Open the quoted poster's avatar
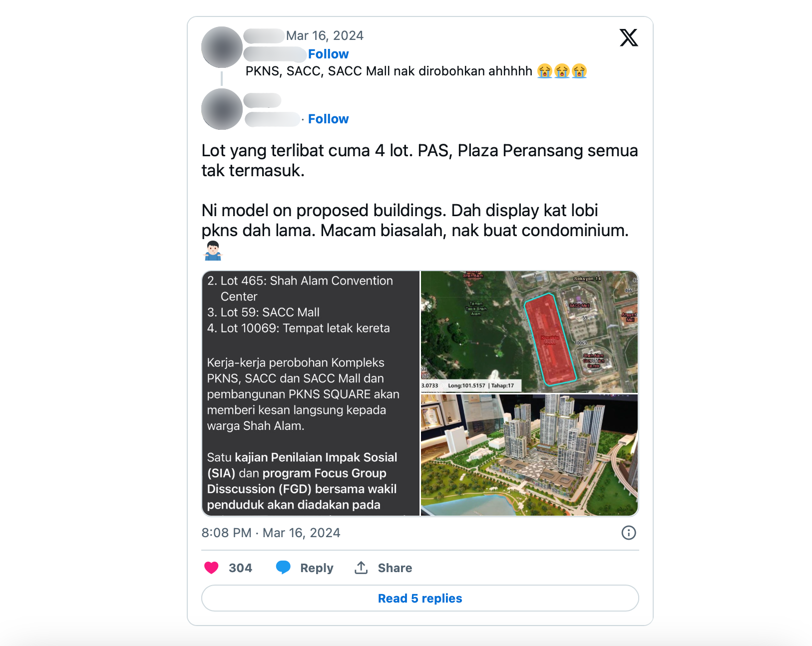 pos(222,47)
